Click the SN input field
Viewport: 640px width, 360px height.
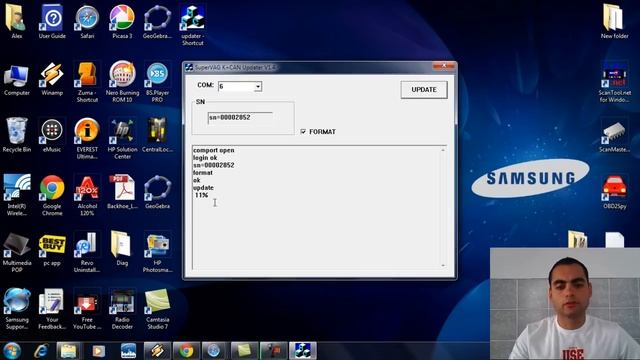[240, 118]
